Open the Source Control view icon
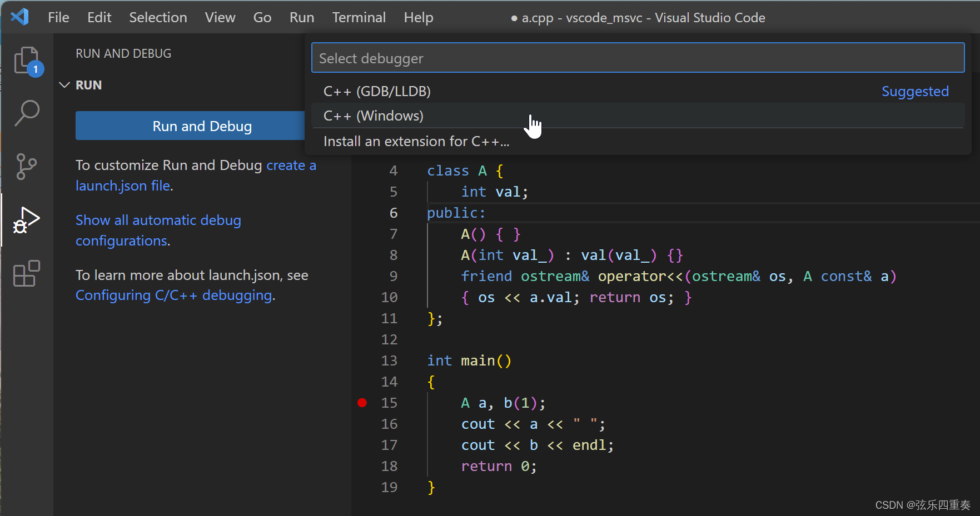980x516 pixels. coord(27,166)
